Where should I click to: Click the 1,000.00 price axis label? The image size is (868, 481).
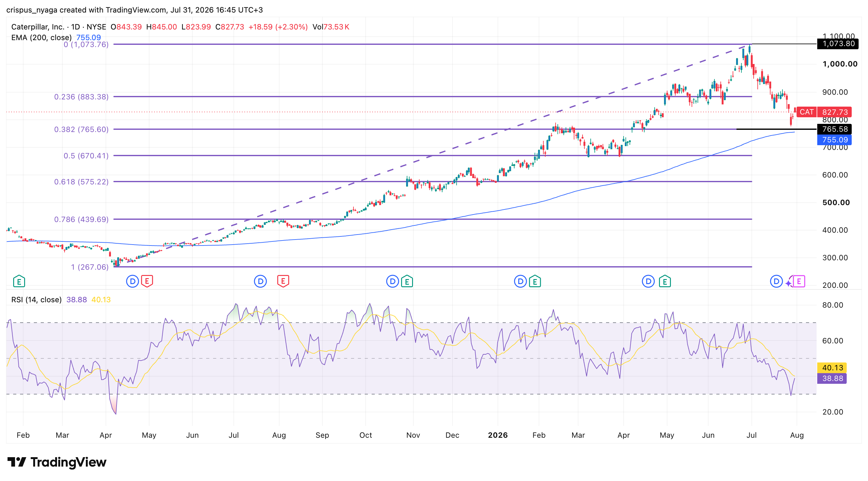840,64
